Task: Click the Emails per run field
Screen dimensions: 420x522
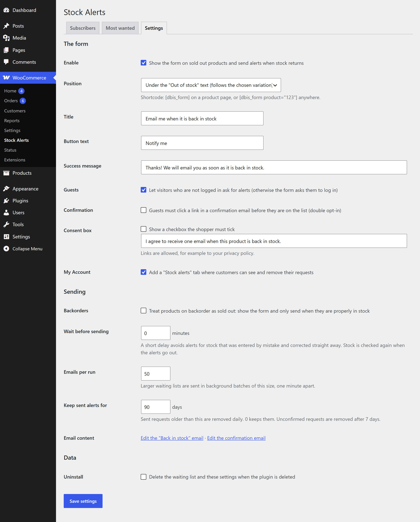Action: (x=156, y=374)
